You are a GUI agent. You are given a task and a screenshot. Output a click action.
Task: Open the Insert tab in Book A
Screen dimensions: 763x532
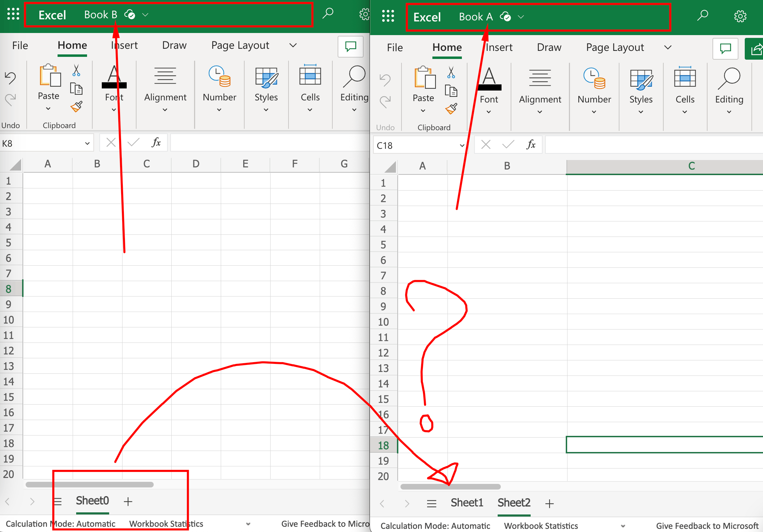499,47
